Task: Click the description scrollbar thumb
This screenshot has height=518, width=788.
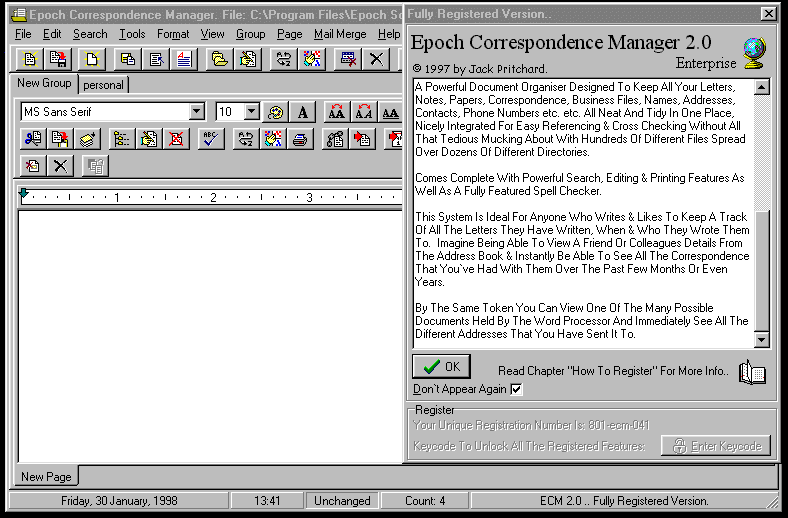Action: 762,271
